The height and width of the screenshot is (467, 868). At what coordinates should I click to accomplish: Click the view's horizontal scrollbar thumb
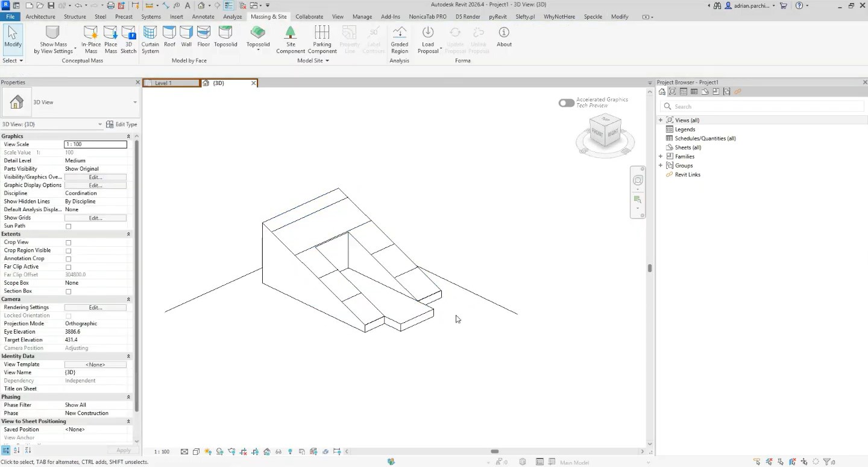[x=494, y=451]
